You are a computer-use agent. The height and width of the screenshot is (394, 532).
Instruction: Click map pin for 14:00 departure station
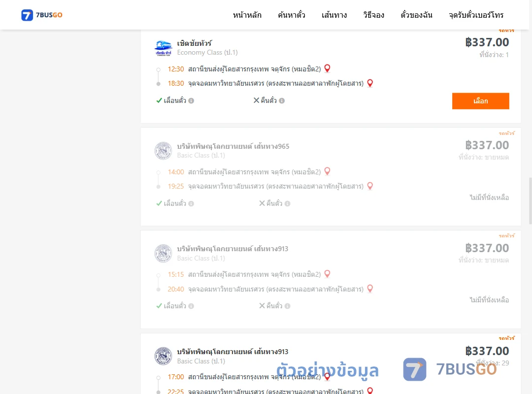[327, 171]
